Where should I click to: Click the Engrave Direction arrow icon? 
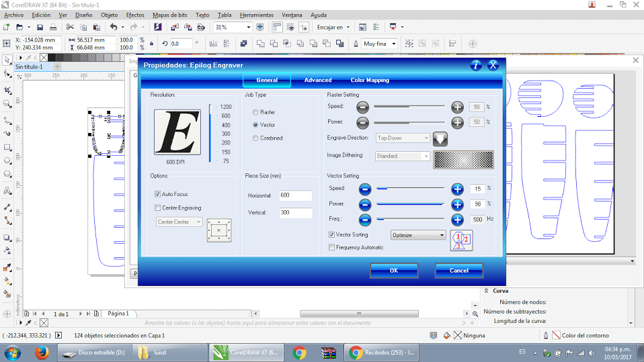click(440, 139)
